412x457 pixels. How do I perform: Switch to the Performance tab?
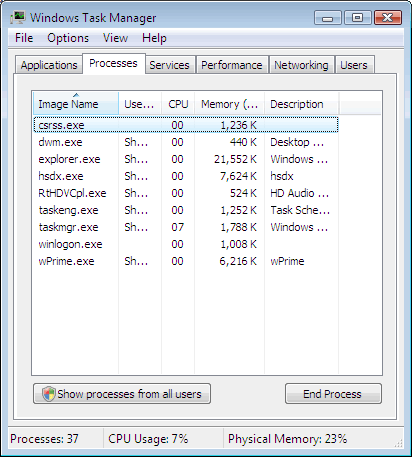232,65
